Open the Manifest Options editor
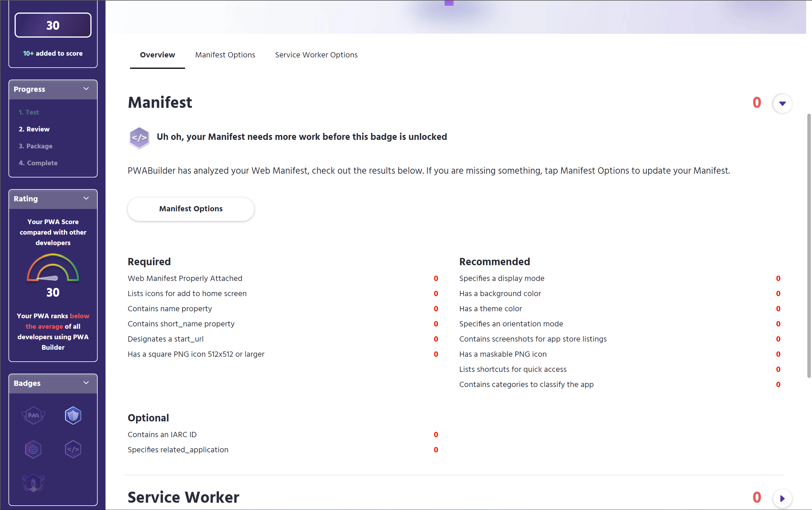Image resolution: width=812 pixels, height=510 pixels. click(190, 209)
